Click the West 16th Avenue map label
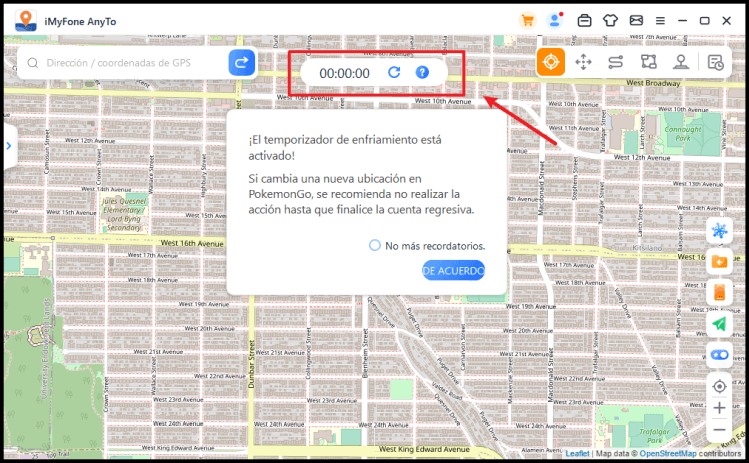Viewport: 749px width, 463px height. (192, 243)
